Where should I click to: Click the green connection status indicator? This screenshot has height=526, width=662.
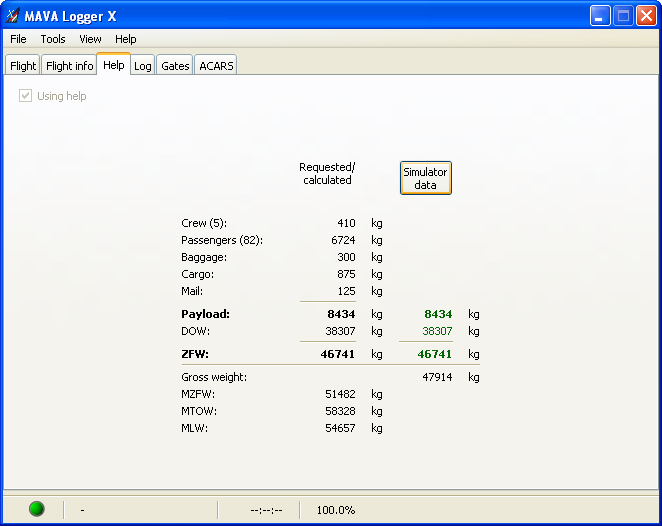pos(37,509)
